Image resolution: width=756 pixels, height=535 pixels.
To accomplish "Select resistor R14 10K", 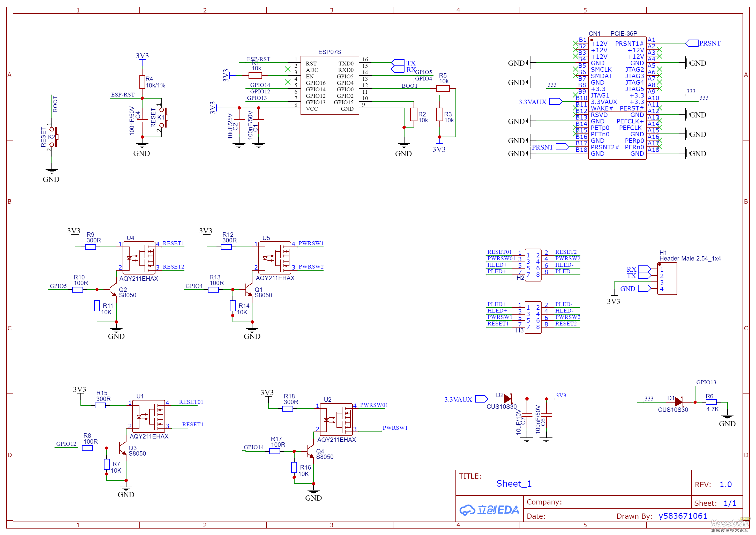I will pyautogui.click(x=233, y=306).
